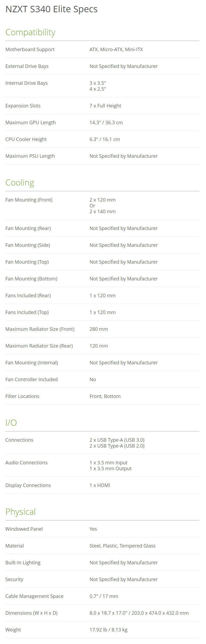The height and width of the screenshot is (644, 206).
Task: Click the Audio Connections label
Action: coord(26,463)
